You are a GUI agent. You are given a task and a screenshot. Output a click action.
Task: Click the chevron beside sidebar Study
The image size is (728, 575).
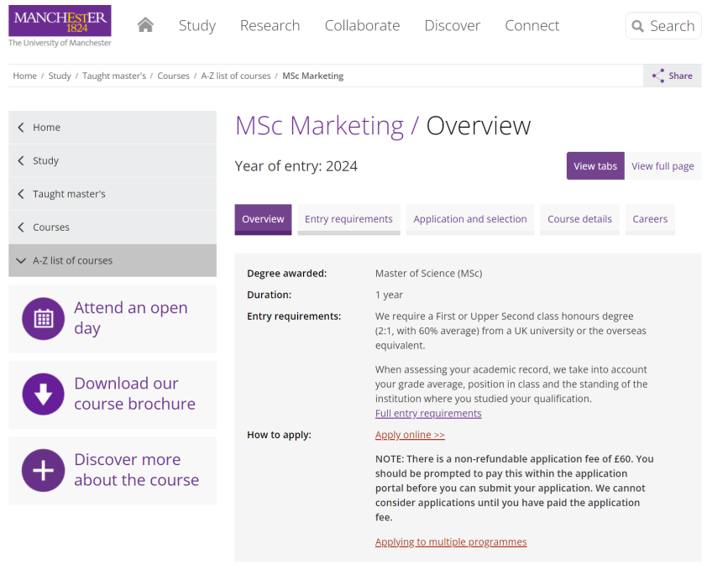coord(21,160)
